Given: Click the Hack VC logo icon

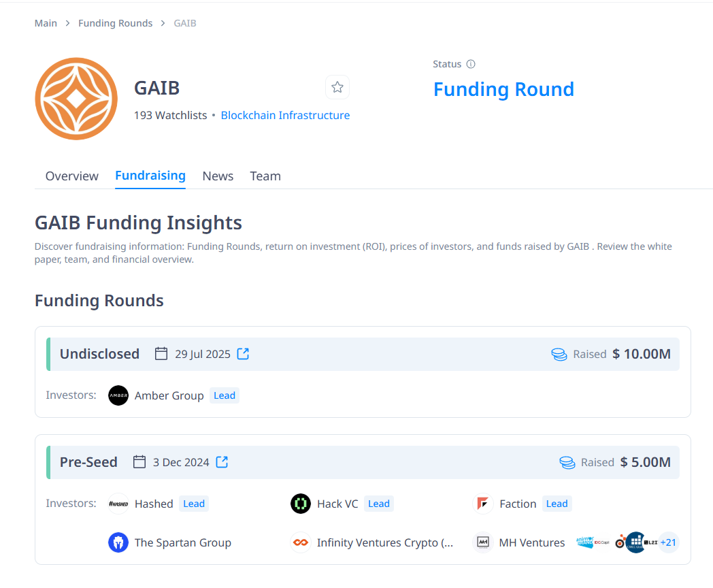Looking at the screenshot, I should coord(301,504).
